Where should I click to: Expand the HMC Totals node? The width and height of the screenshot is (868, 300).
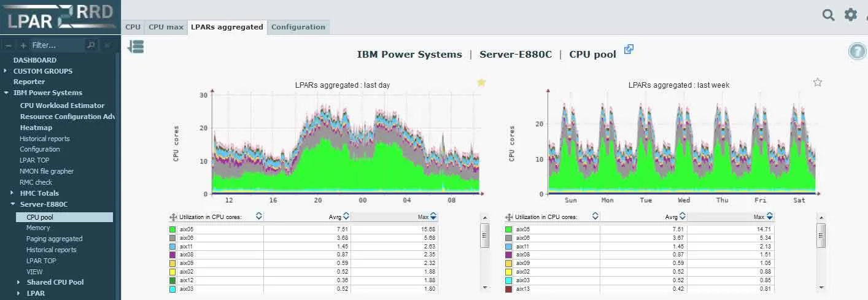[12, 193]
